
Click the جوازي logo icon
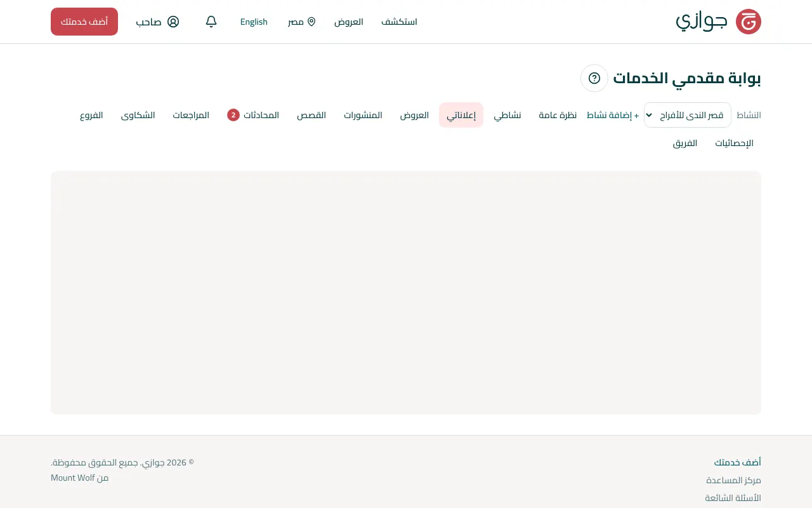click(x=749, y=22)
